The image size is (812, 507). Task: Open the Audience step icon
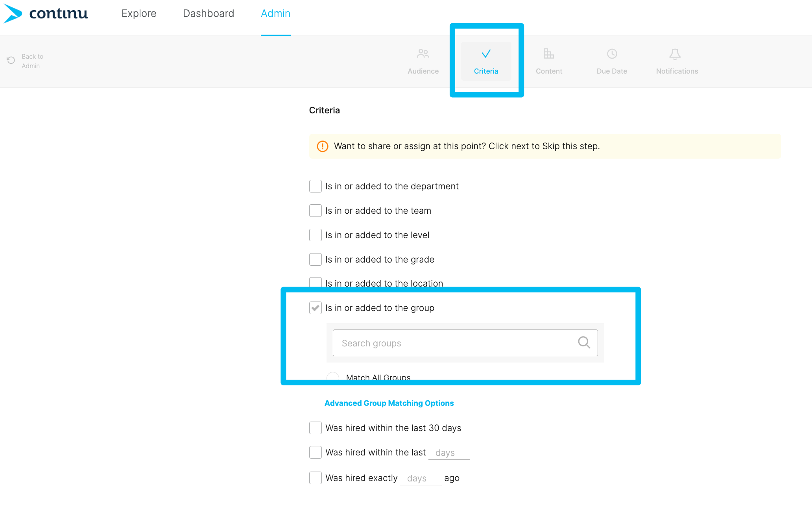point(423,54)
